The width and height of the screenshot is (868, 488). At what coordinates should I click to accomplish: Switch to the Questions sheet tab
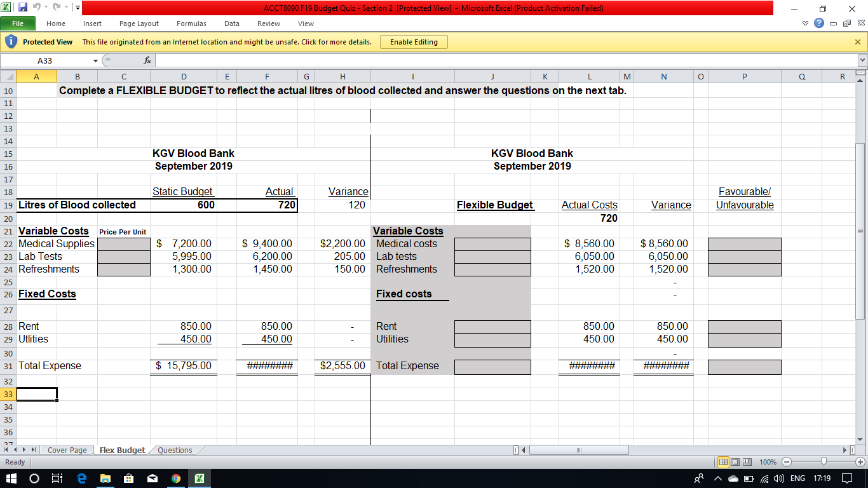tap(175, 450)
